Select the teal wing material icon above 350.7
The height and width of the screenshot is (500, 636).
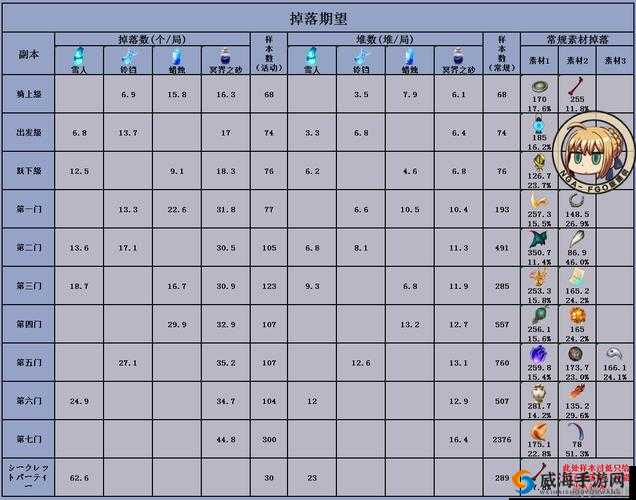(539, 239)
